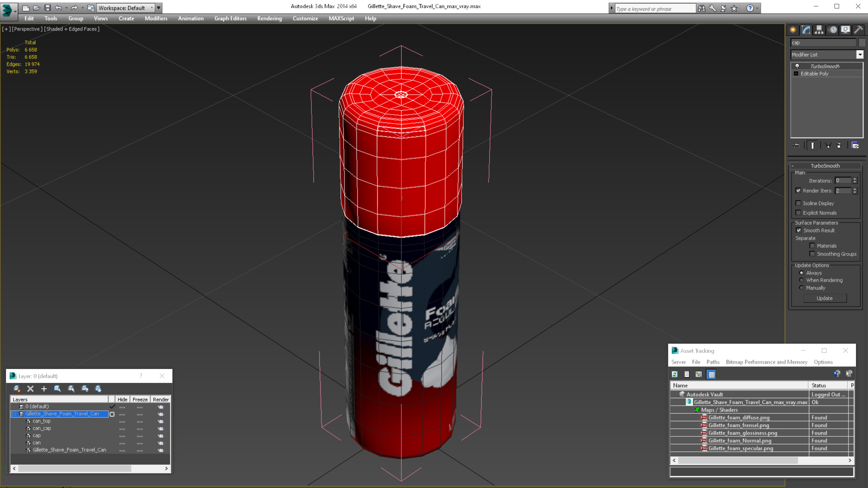The image size is (868, 488).
Task: Select the Always update radio button
Action: pyautogui.click(x=802, y=273)
